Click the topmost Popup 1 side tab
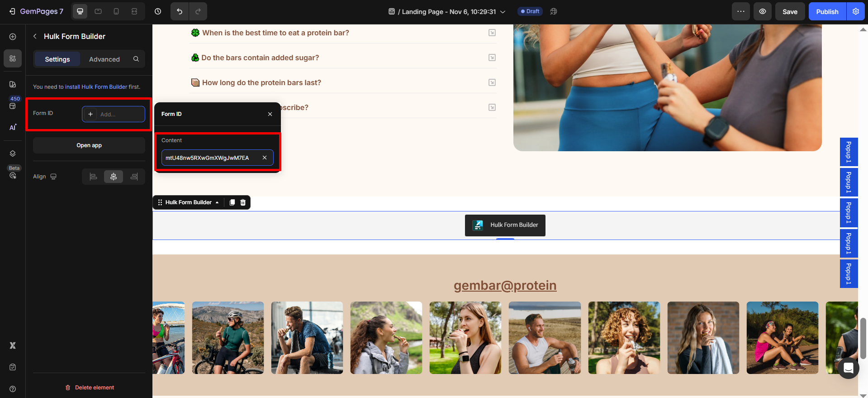The image size is (868, 398). [849, 152]
